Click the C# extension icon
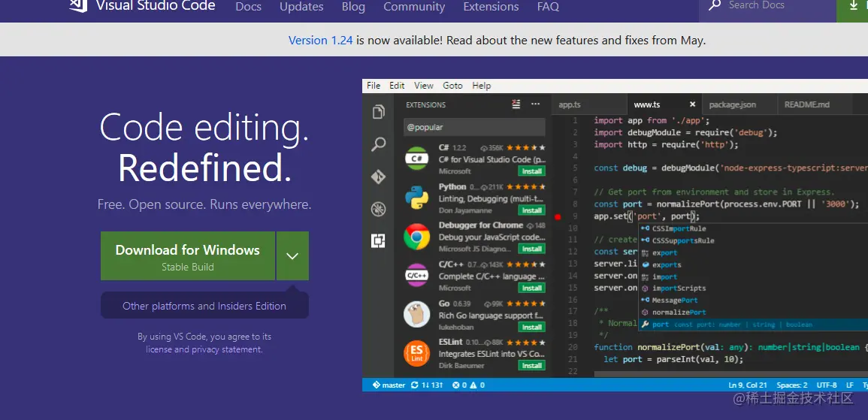This screenshot has height=420, width=868. click(417, 159)
